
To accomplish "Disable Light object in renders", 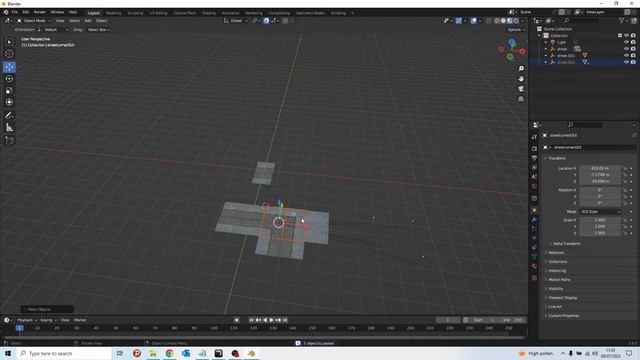I will (633, 42).
